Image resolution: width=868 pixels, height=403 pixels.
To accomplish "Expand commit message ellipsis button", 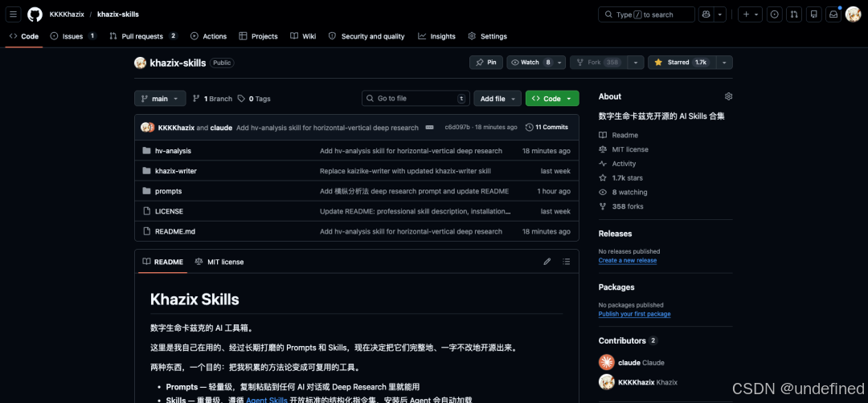I will click(x=429, y=127).
